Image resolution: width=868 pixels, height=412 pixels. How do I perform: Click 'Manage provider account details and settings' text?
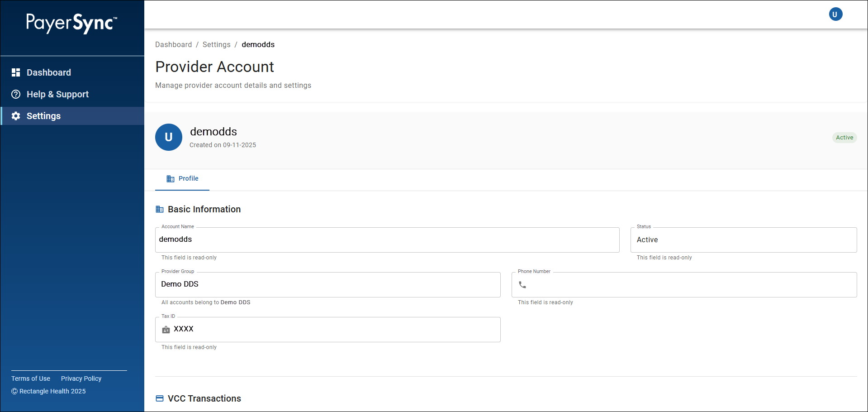click(x=233, y=85)
